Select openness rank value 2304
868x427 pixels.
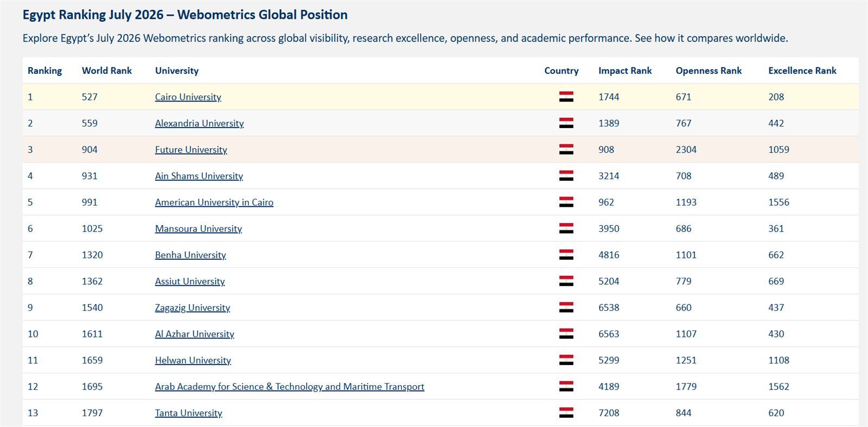coord(686,150)
